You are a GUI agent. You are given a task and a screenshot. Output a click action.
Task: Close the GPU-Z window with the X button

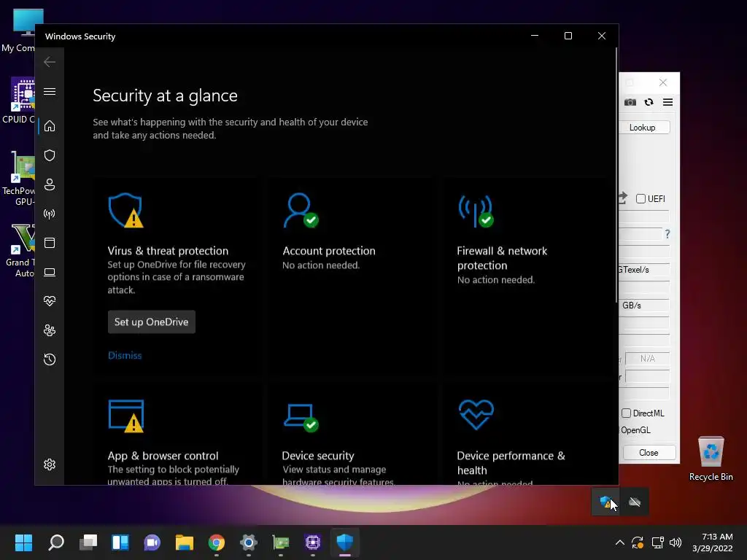[x=662, y=82]
